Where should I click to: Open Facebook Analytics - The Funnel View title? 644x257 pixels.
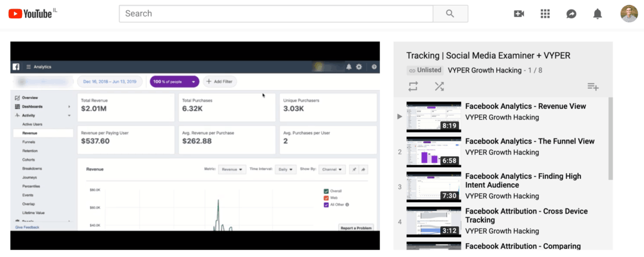[x=530, y=141]
